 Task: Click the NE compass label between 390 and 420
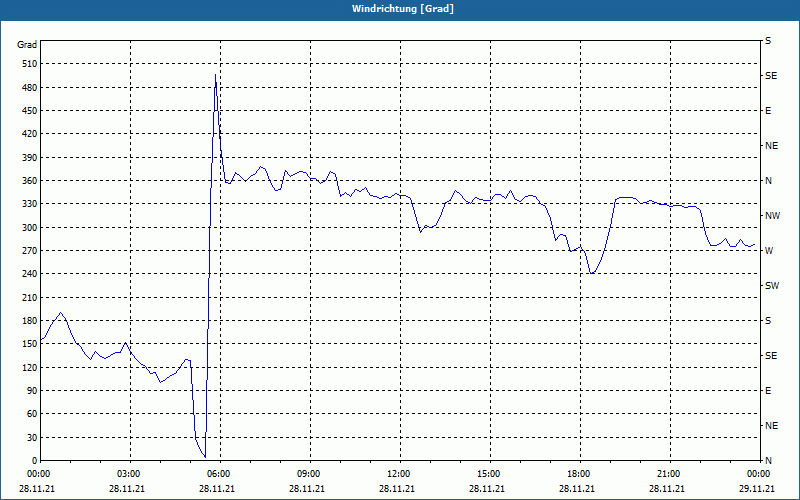pyautogui.click(x=771, y=146)
